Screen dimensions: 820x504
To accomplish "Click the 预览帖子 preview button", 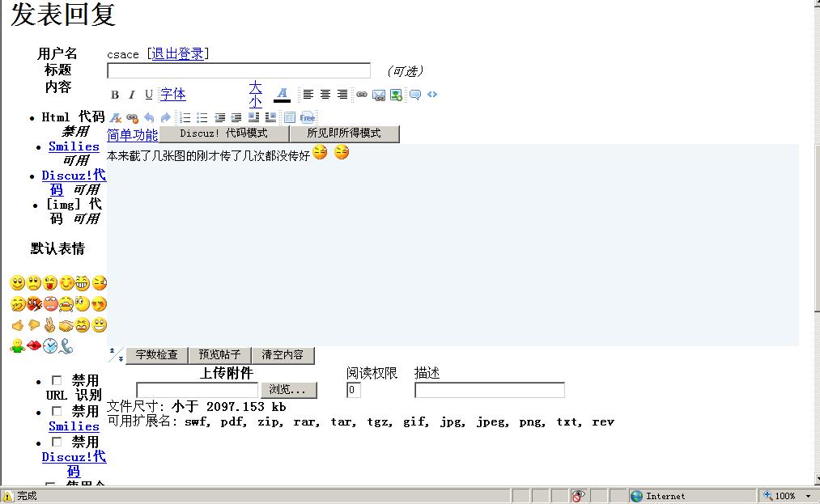I will tap(219, 355).
